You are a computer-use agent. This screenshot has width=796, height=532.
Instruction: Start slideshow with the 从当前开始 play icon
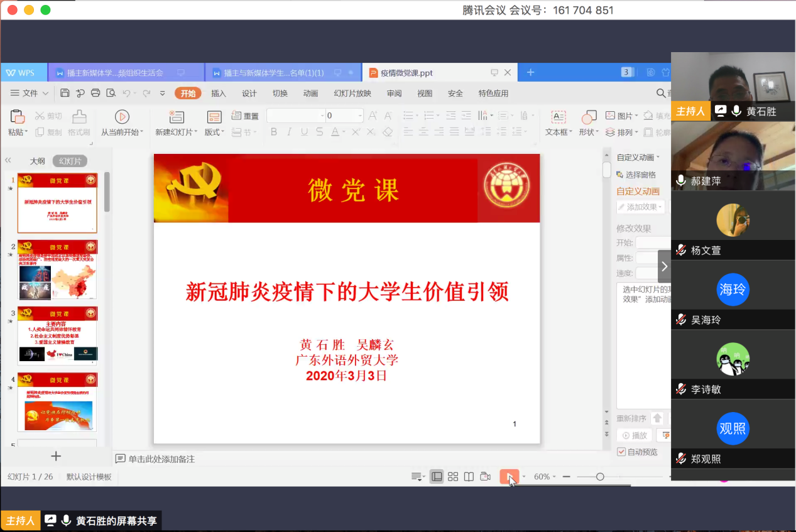coord(122,117)
